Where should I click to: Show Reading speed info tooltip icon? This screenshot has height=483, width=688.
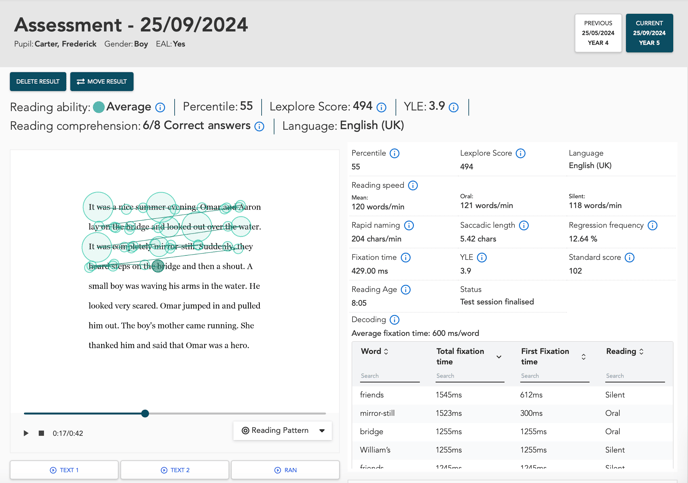coord(413,185)
